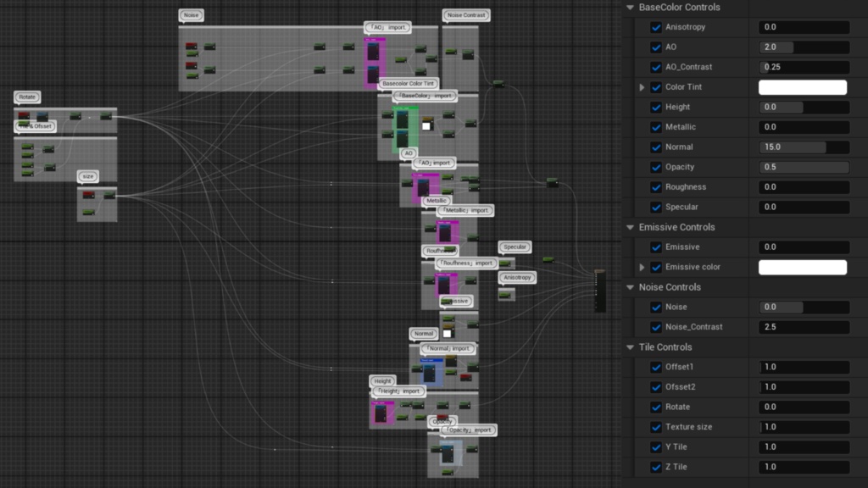Toggle the Roughness checkbox
The height and width of the screenshot is (488, 868).
point(656,187)
